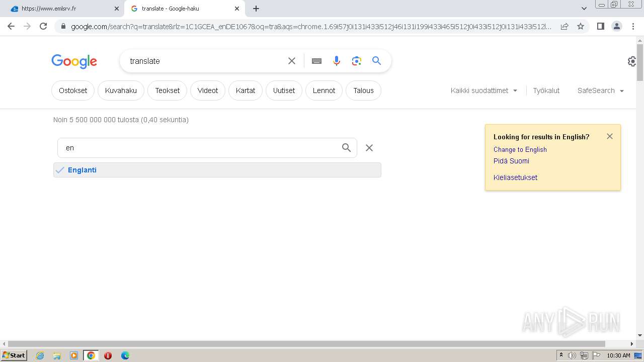Click Change to English link
The image size is (644, 362).
click(520, 149)
